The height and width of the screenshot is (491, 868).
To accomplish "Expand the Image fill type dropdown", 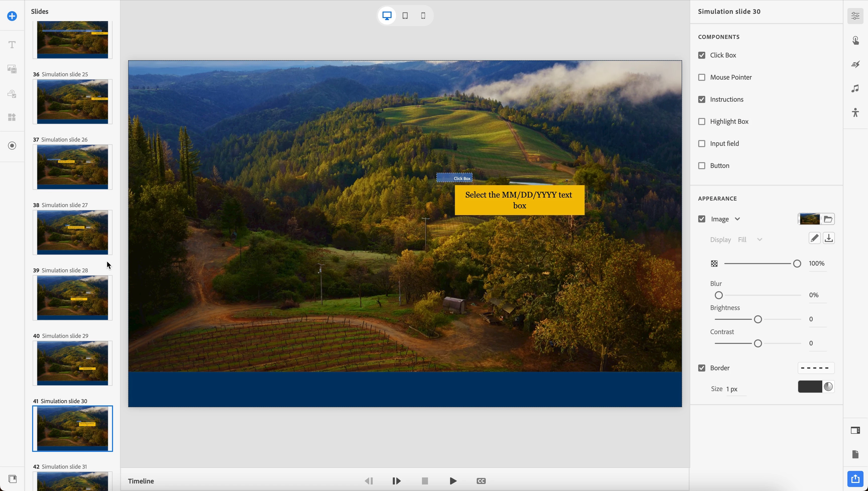I will click(x=737, y=219).
